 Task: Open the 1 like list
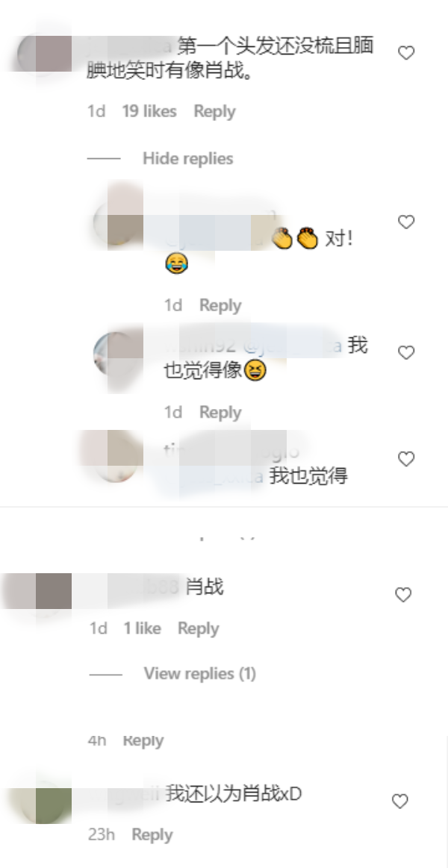tap(143, 628)
